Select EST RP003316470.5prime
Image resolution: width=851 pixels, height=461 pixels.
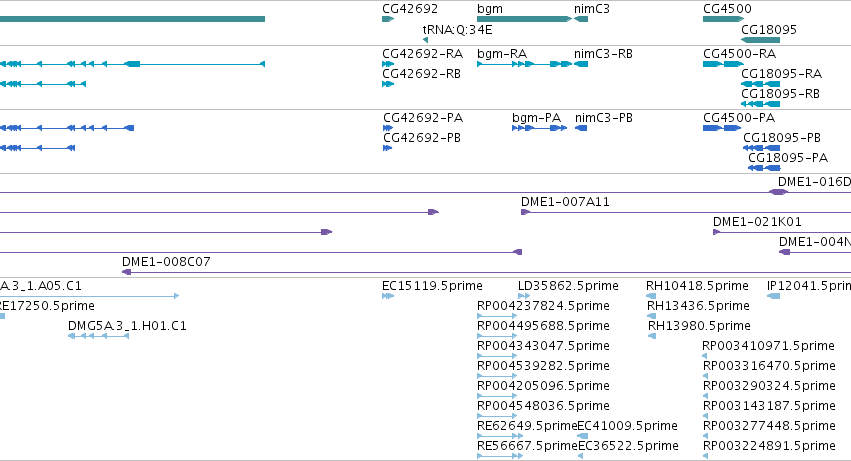769,366
